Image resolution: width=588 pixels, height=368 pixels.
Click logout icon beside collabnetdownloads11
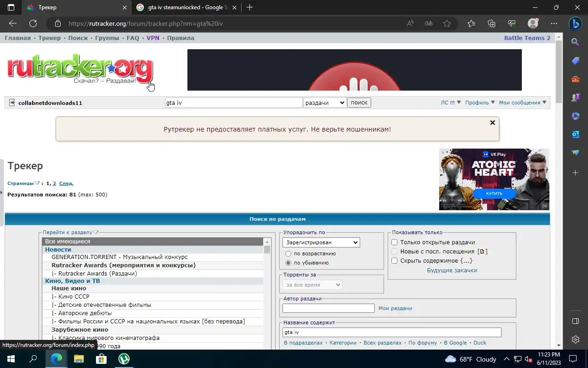(x=12, y=103)
